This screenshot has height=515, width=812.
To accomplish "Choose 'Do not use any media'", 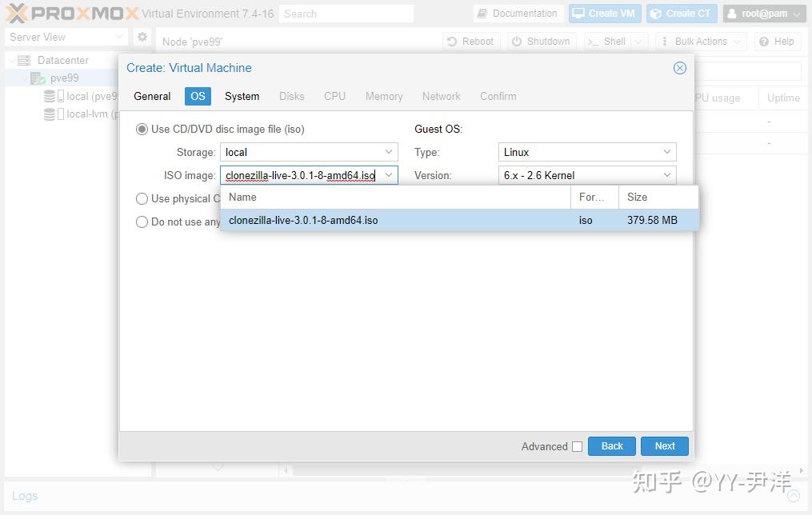I will pyautogui.click(x=142, y=222).
